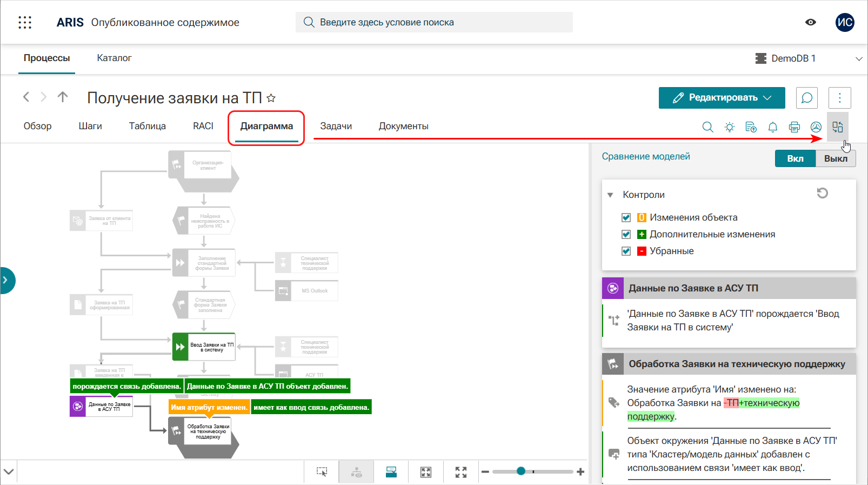Image resolution: width=868 pixels, height=485 pixels.
Task: Open the Обзор tab
Action: pyautogui.click(x=38, y=126)
